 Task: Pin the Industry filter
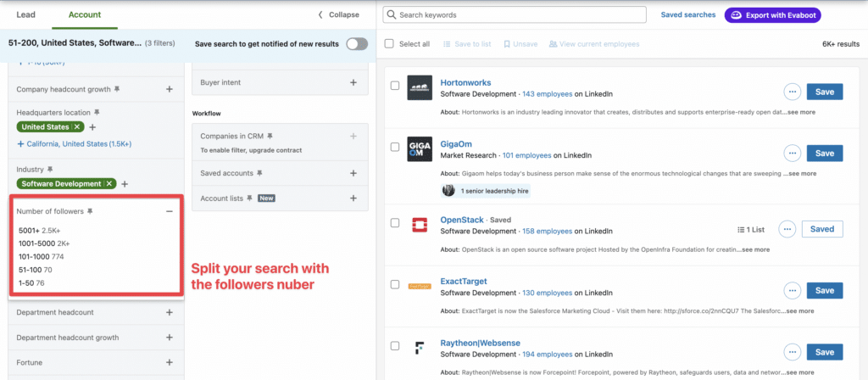click(50, 169)
